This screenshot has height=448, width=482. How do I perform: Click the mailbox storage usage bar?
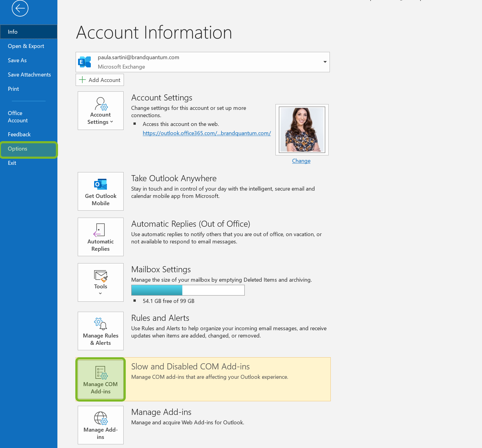point(188,290)
